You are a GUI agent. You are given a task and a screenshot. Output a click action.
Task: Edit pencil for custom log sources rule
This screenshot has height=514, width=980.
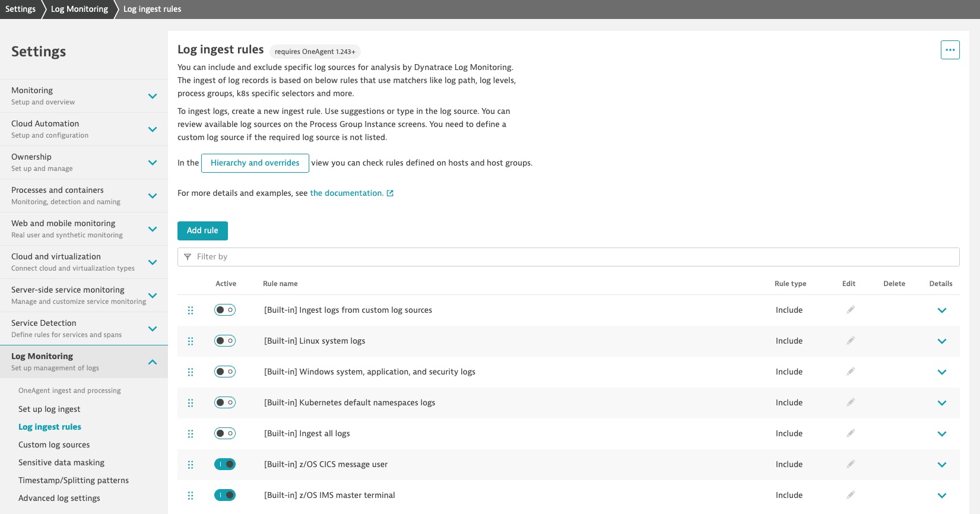pyautogui.click(x=851, y=310)
